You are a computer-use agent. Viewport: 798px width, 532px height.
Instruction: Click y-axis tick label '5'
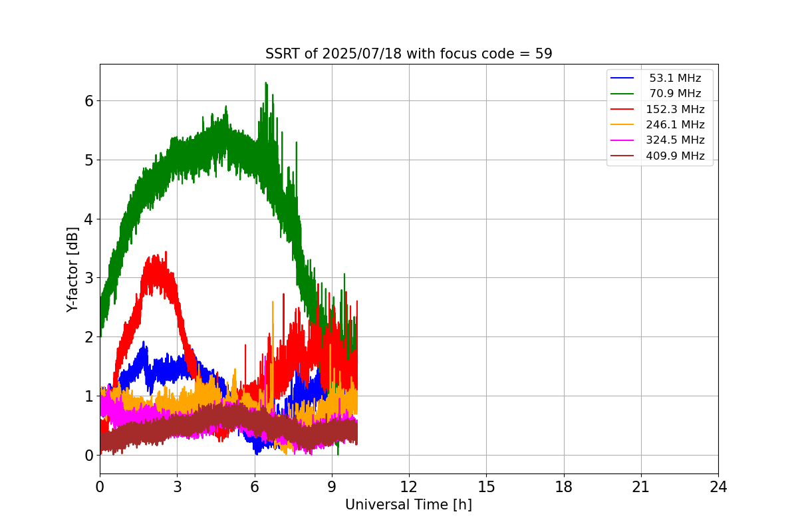coord(88,160)
